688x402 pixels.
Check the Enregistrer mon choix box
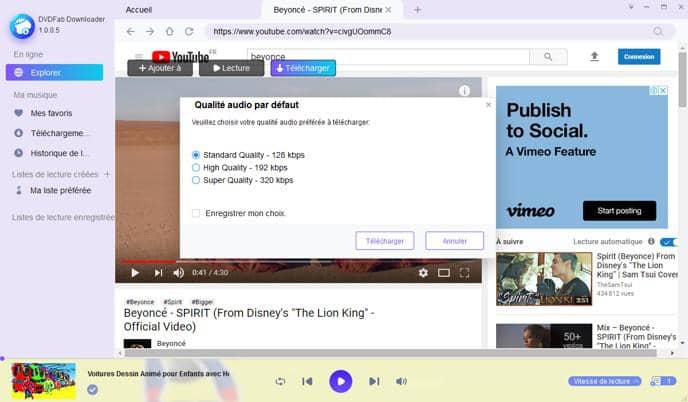tap(196, 213)
